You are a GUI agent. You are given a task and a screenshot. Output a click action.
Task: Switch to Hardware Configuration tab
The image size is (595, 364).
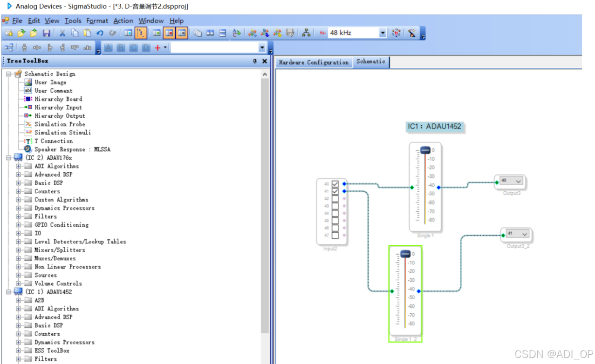tap(314, 62)
